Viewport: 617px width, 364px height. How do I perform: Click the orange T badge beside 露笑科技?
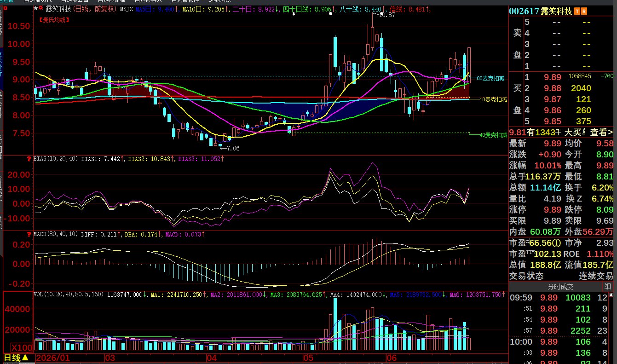tap(577, 11)
